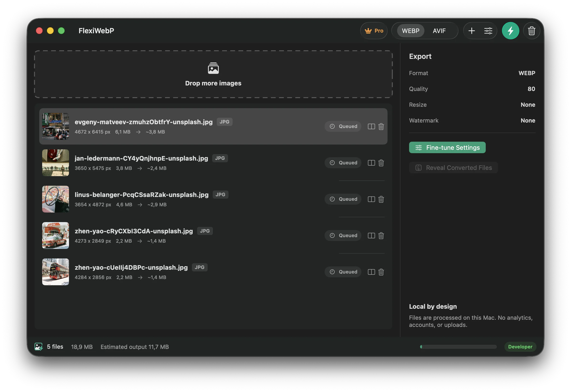571x392 pixels.
Task: Select file name zhen-yao-cUeIIj4DBPc-unsplash.jpg
Action: click(x=131, y=267)
